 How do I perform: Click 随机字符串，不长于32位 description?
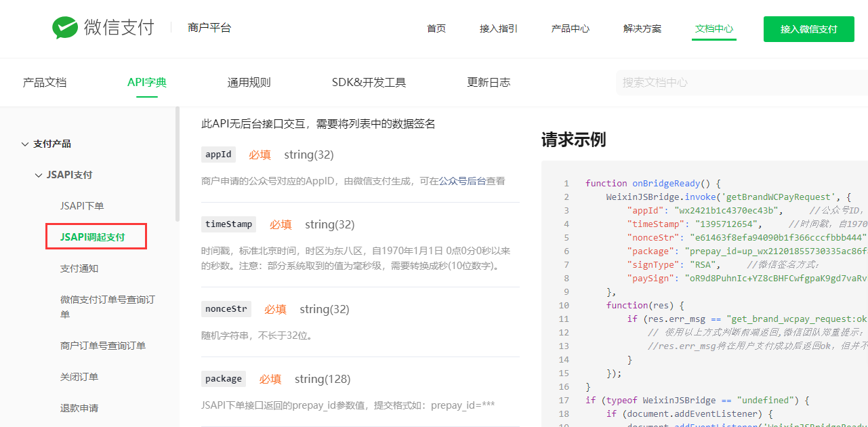tap(257, 335)
